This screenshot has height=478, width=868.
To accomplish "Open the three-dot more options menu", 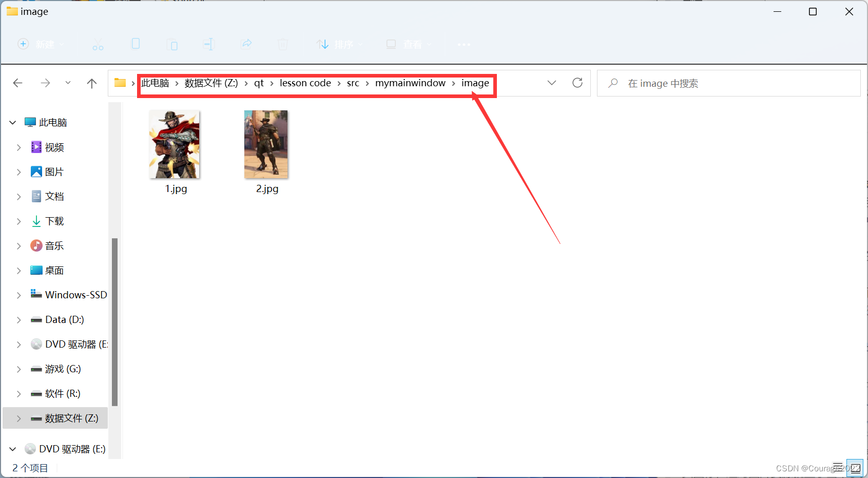I will coord(464,45).
